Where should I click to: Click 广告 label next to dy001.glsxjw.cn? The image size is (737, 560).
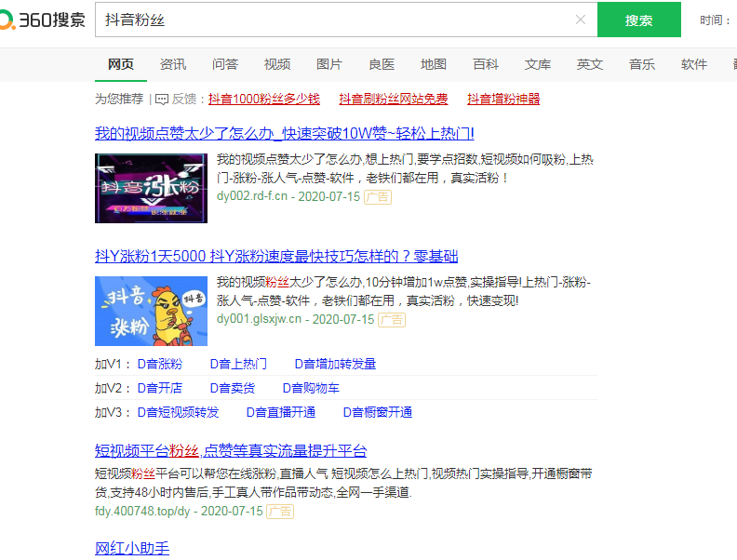click(x=392, y=319)
